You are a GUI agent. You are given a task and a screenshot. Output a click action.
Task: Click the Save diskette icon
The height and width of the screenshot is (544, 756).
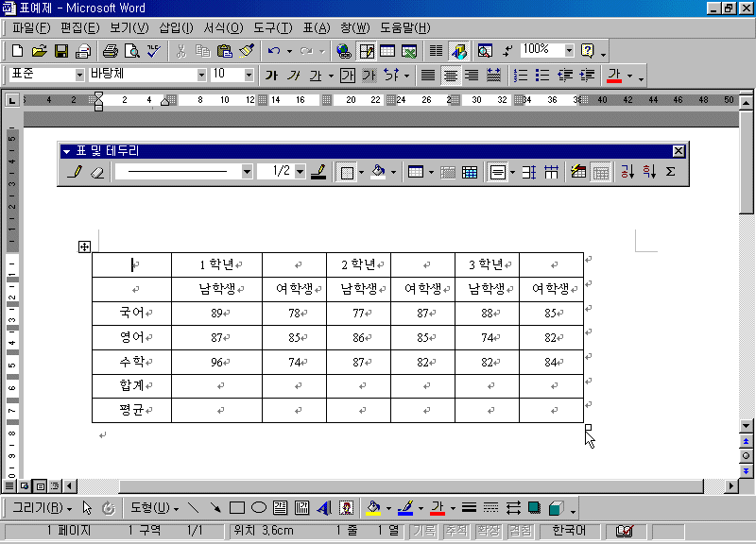click(x=60, y=50)
